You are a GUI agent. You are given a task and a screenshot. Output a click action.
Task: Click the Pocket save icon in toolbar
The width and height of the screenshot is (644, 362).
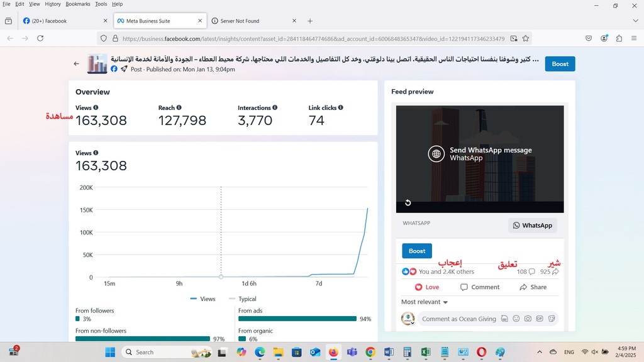coord(589,38)
